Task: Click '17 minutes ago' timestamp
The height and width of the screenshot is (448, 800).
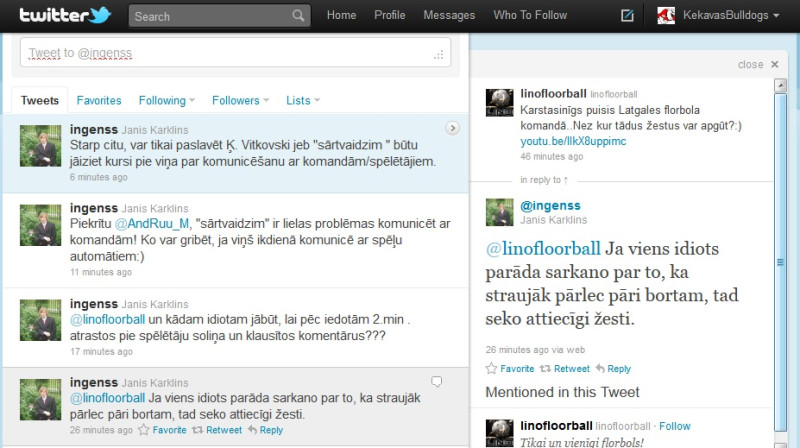Action: click(x=101, y=351)
